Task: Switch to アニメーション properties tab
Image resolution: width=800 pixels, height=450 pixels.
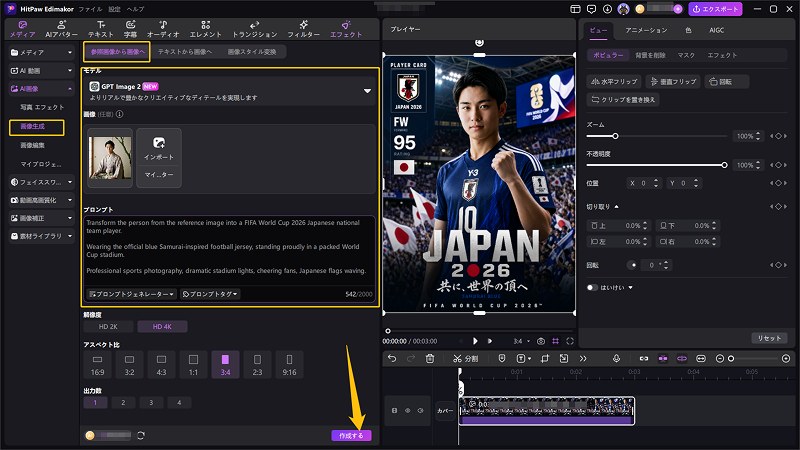Action: click(646, 31)
